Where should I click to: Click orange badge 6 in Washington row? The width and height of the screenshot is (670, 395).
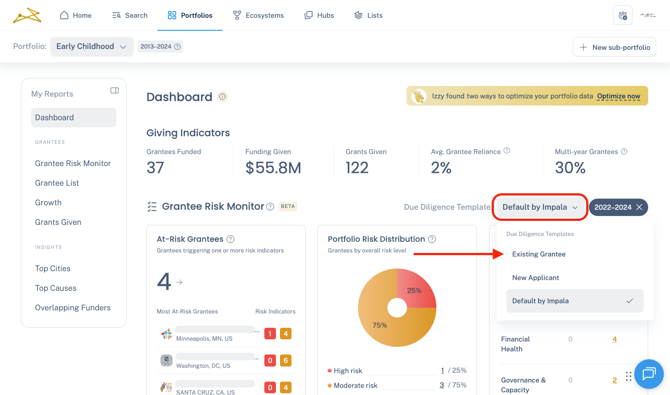point(286,360)
